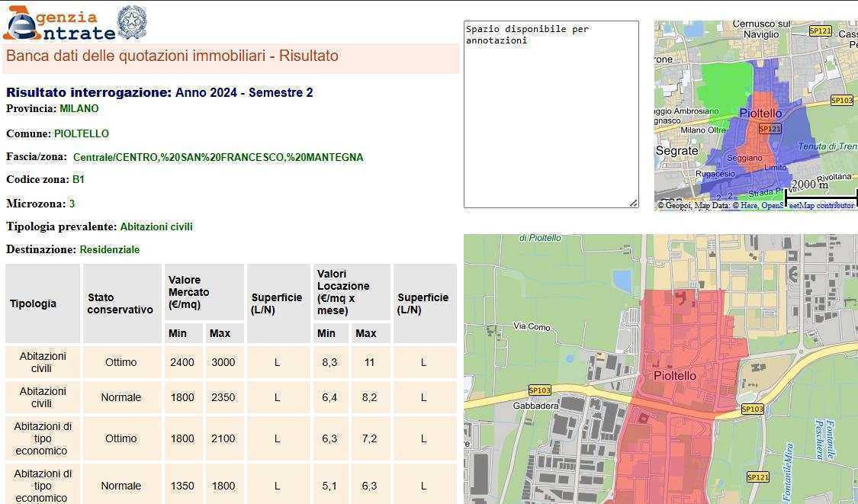
Task: Focus the annotations text area
Action: [x=551, y=114]
